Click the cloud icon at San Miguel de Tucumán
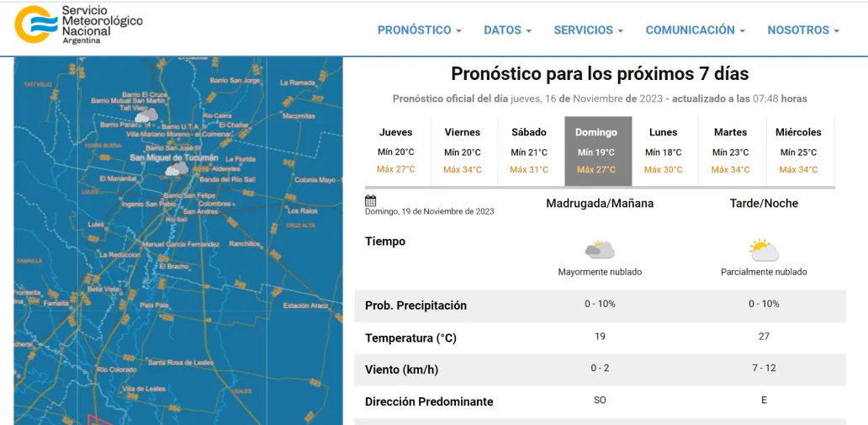The height and width of the screenshot is (425, 868). pyautogui.click(x=177, y=168)
